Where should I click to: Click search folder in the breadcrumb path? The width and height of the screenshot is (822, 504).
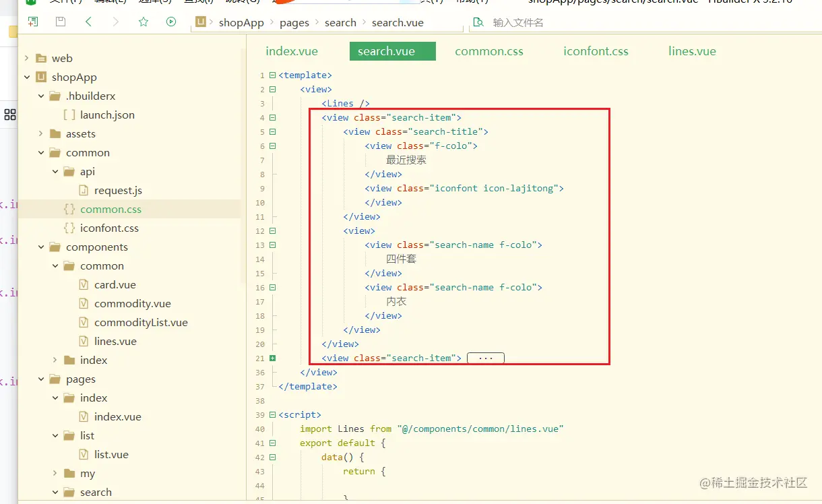tap(340, 22)
